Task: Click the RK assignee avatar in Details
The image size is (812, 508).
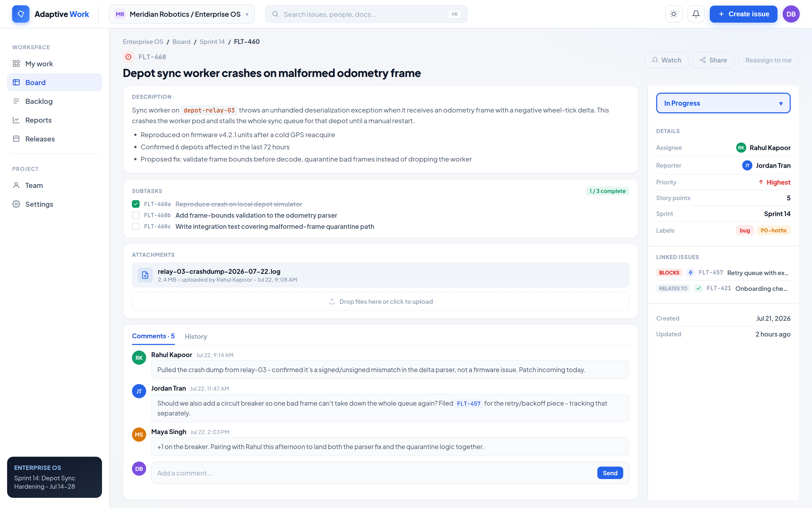Action: coord(741,148)
